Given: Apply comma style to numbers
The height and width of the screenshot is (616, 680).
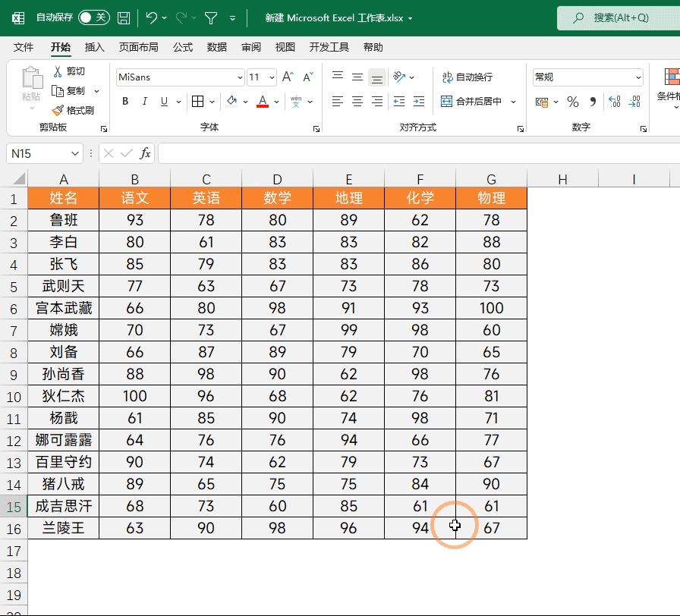Looking at the screenshot, I should (x=593, y=102).
